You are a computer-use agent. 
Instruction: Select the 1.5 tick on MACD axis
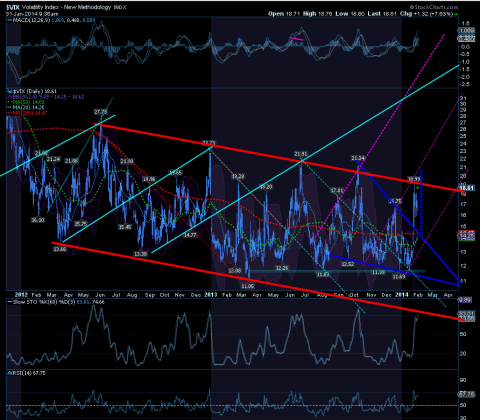click(465, 24)
